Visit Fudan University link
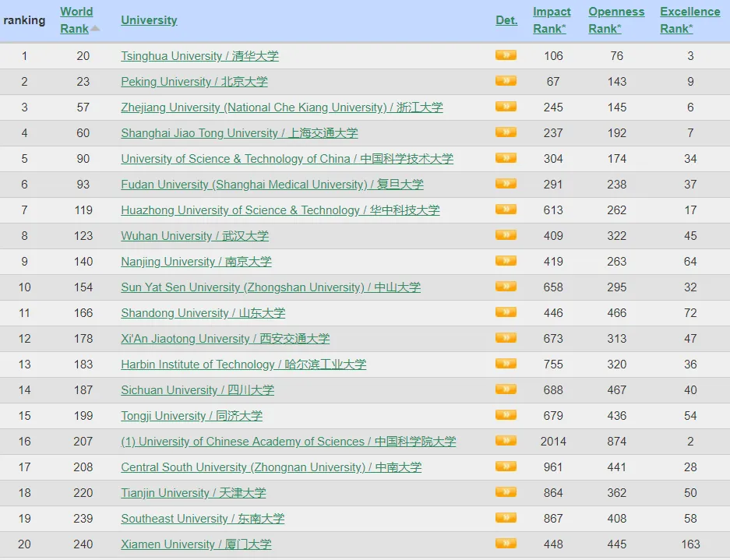Viewport: 730px width, 560px height. coord(273,185)
